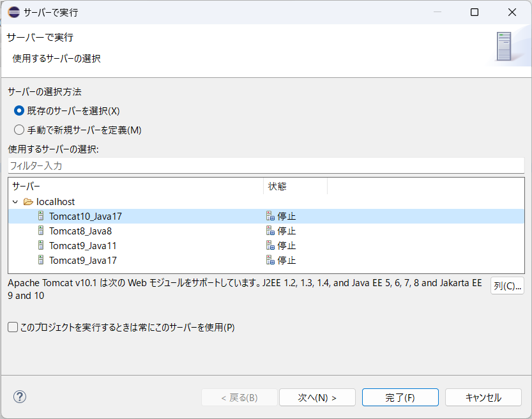This screenshot has width=532, height=419.
Task: Click the Tomcat9_Java11 server icon
Action: point(42,246)
